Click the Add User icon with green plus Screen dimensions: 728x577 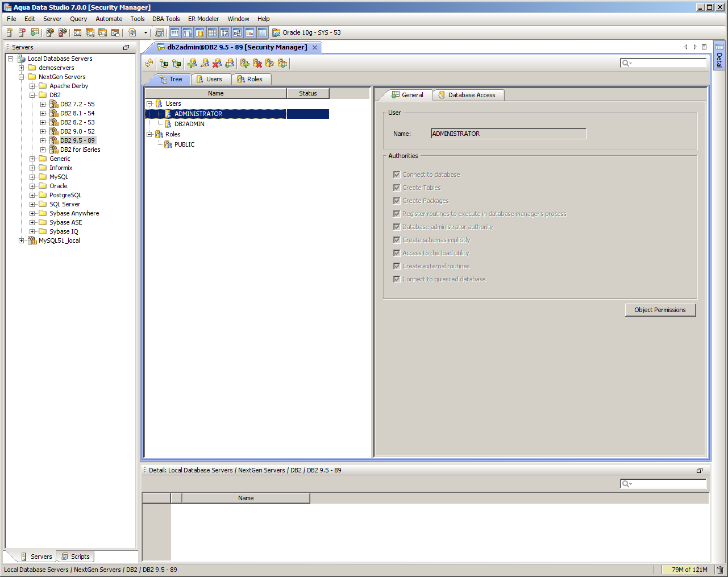coord(192,63)
